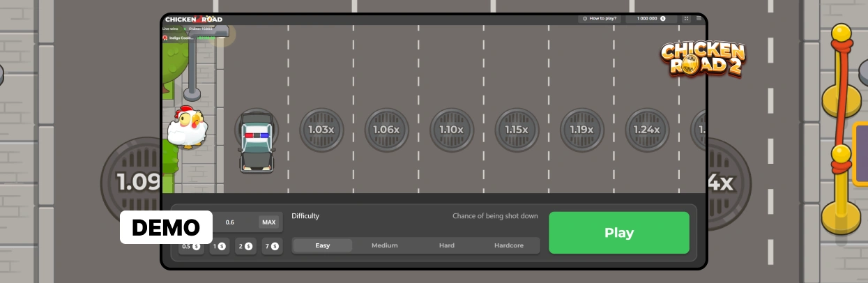The height and width of the screenshot is (283, 868).
Task: Click the DEMO badge
Action: pyautogui.click(x=166, y=227)
